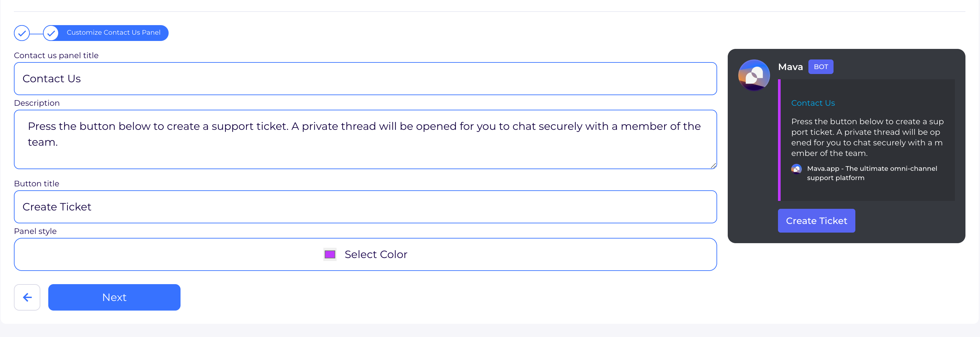Click the BOT badge next to Mava
The height and width of the screenshot is (337, 980).
tap(821, 67)
